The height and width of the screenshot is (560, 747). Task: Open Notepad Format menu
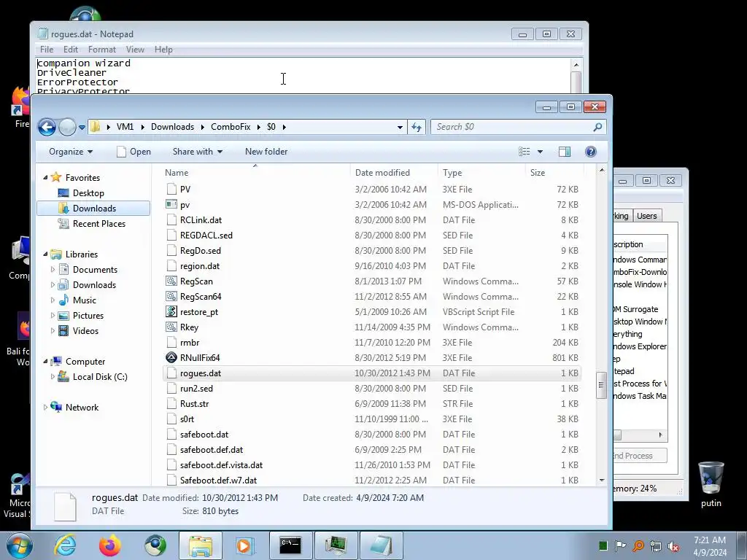click(x=102, y=50)
